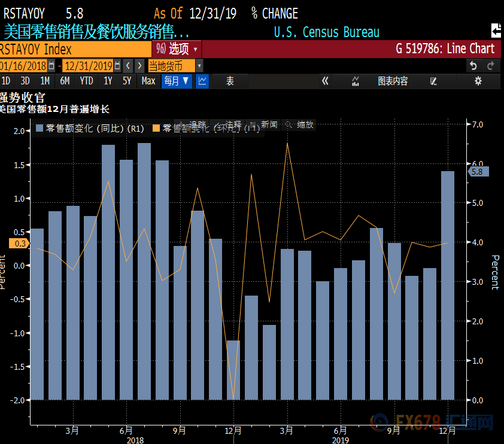Click the undo arrow icon

pos(473,65)
